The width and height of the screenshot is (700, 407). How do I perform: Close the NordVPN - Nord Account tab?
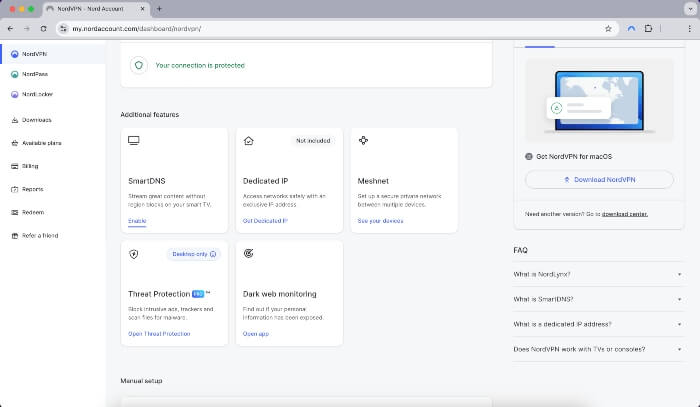(142, 8)
